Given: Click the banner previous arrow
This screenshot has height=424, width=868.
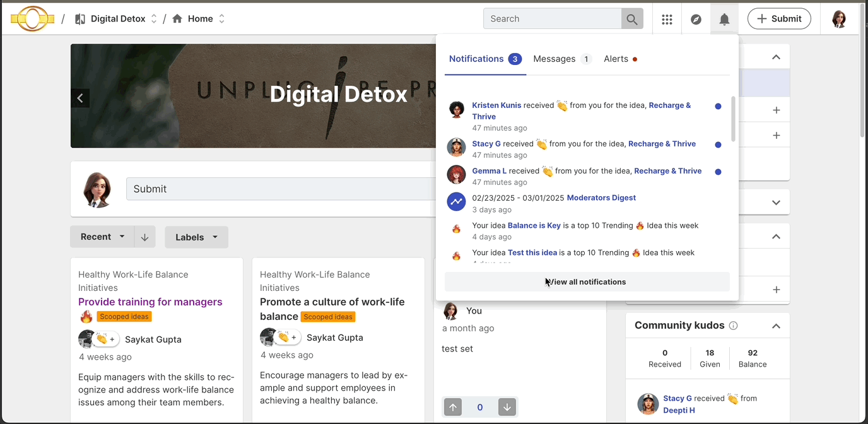Looking at the screenshot, I should pyautogui.click(x=80, y=98).
